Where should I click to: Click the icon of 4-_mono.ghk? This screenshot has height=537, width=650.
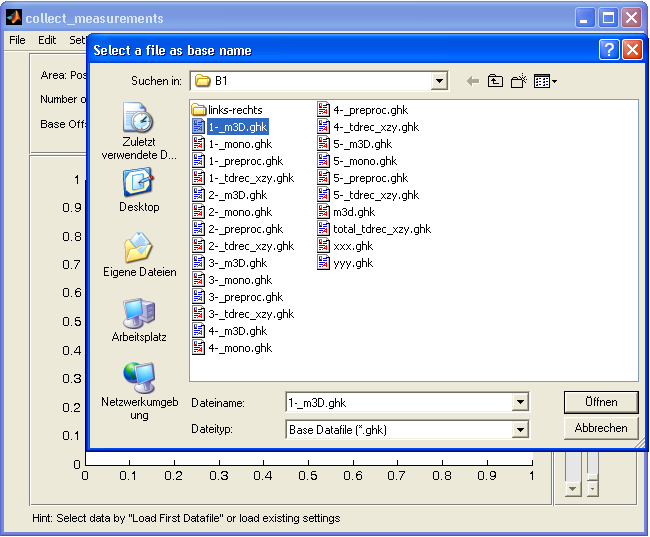click(199, 348)
